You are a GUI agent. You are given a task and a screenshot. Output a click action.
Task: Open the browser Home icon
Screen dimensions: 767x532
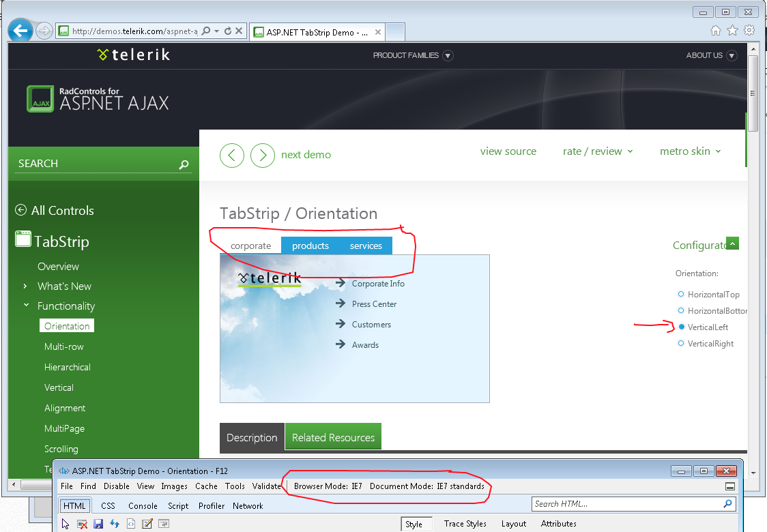[716, 30]
